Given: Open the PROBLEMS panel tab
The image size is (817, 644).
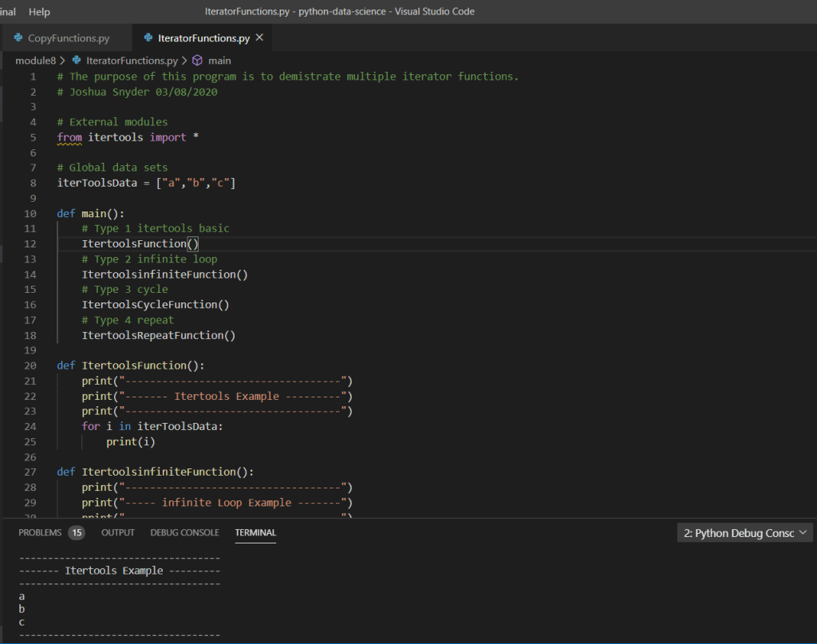Looking at the screenshot, I should [40, 532].
